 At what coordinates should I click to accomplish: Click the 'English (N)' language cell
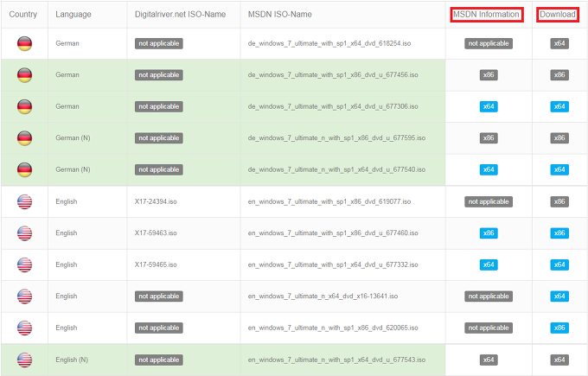[x=72, y=360]
